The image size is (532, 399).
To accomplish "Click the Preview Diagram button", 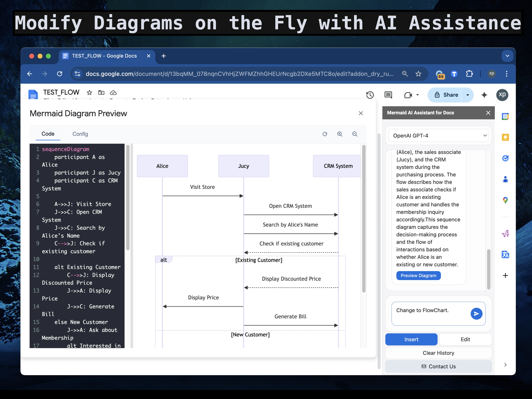I will pyautogui.click(x=418, y=276).
